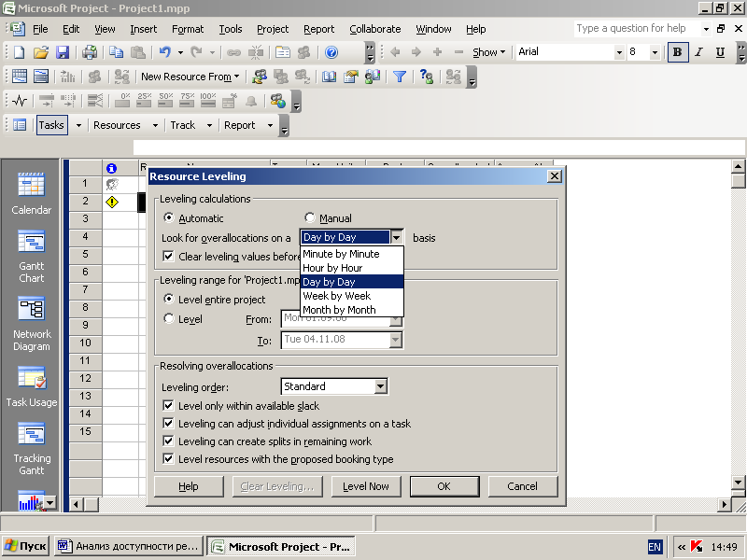Click the Пуск Start button
This screenshot has height=560, width=747.
coord(25,546)
